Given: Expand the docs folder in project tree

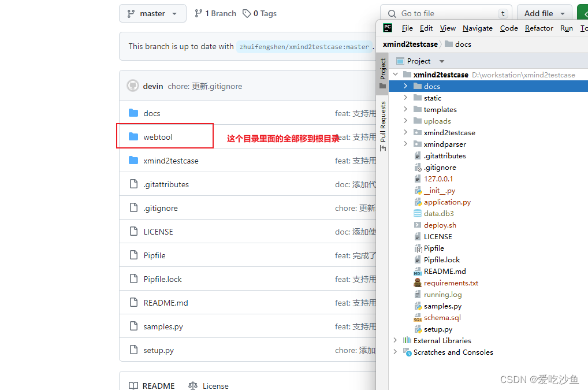Looking at the screenshot, I should [x=405, y=86].
